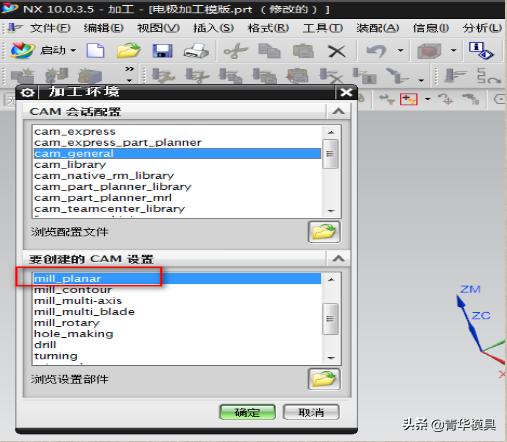
Task: Open the 装配(A) menu
Action: (377, 28)
